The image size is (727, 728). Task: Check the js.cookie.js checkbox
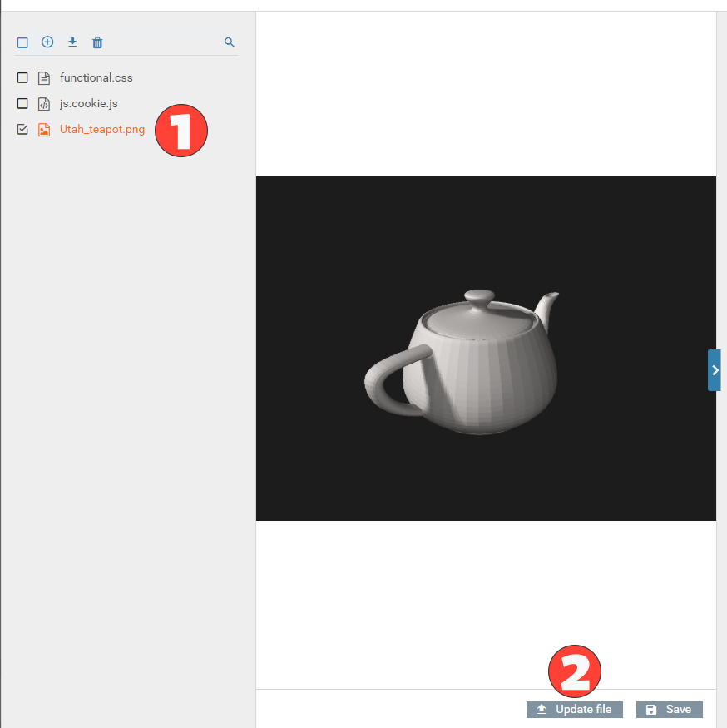(x=22, y=104)
